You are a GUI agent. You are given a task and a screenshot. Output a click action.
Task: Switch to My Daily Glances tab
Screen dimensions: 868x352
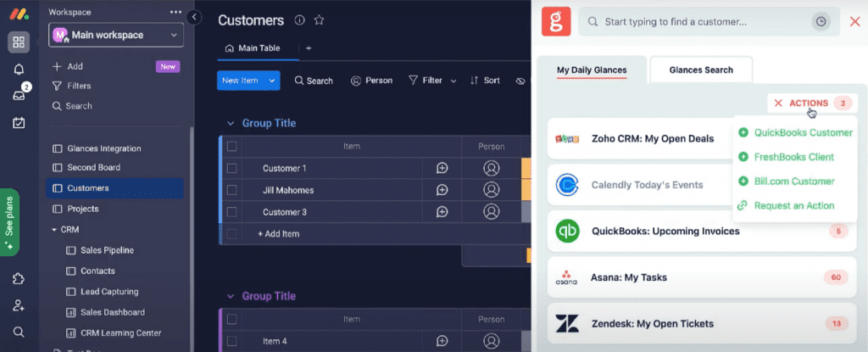click(592, 70)
